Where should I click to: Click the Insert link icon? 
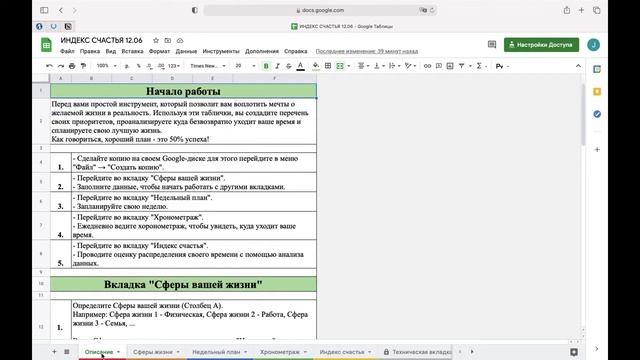pyautogui.click(x=427, y=66)
